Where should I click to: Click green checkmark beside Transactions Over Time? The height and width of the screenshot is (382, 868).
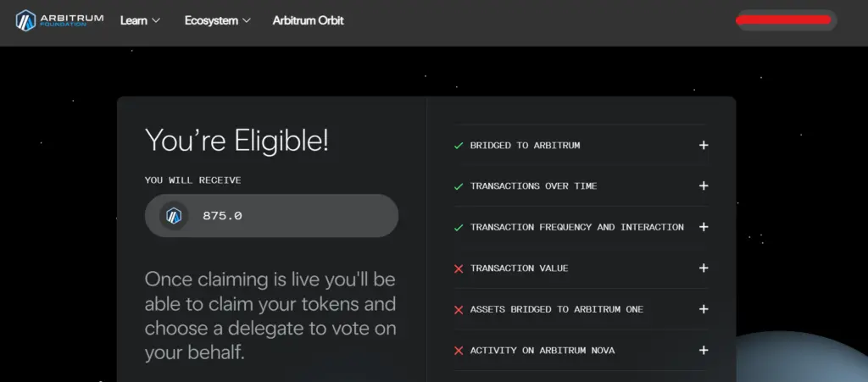tap(459, 186)
